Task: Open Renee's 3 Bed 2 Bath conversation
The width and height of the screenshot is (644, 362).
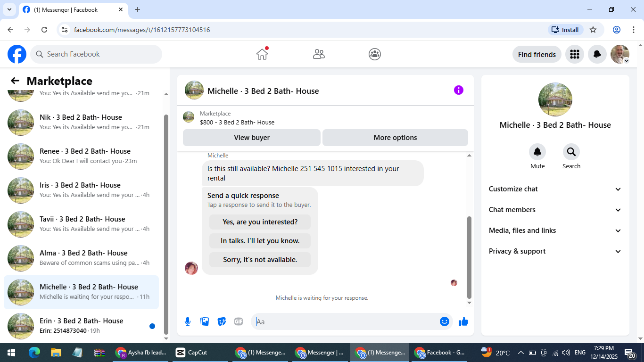Action: click(x=81, y=156)
